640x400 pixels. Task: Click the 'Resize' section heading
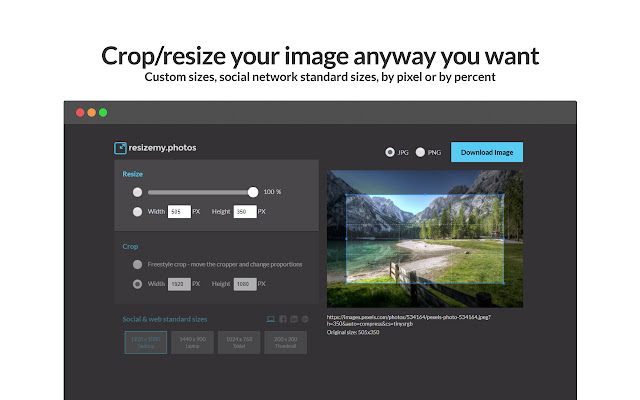[x=133, y=174]
